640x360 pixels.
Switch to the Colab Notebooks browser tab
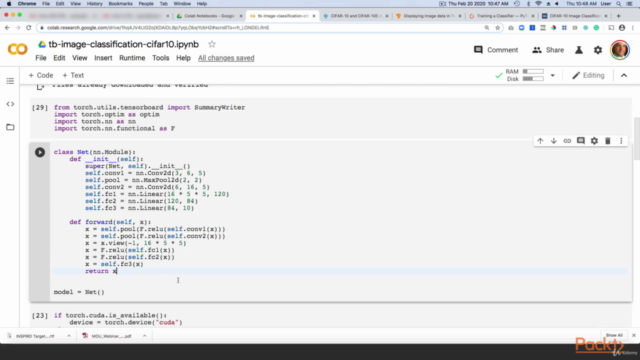209,16
